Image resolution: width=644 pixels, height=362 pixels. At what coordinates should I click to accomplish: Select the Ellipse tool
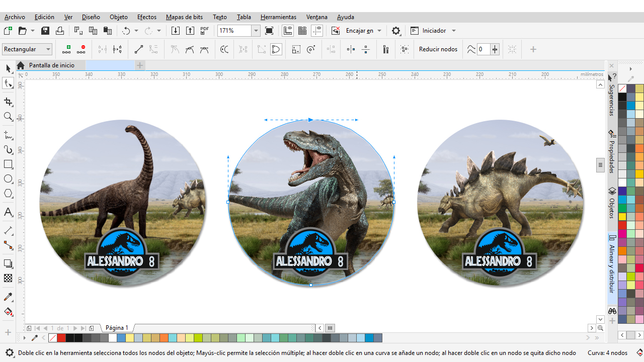[x=8, y=179]
